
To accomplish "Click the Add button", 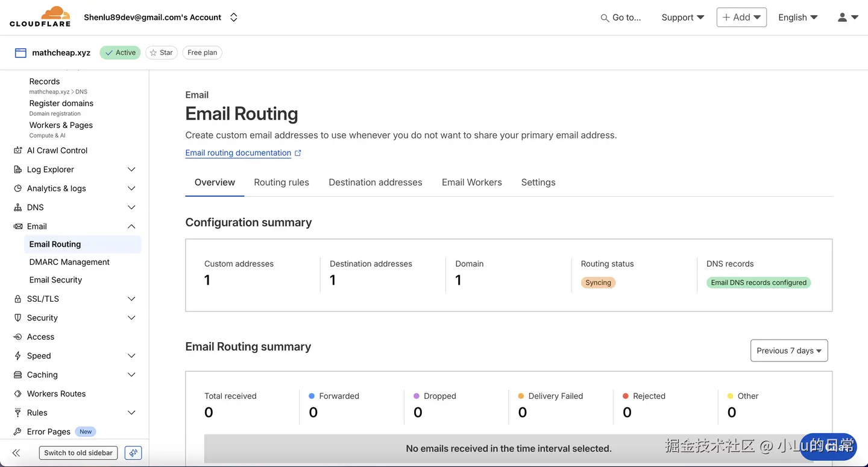I will tap(741, 17).
